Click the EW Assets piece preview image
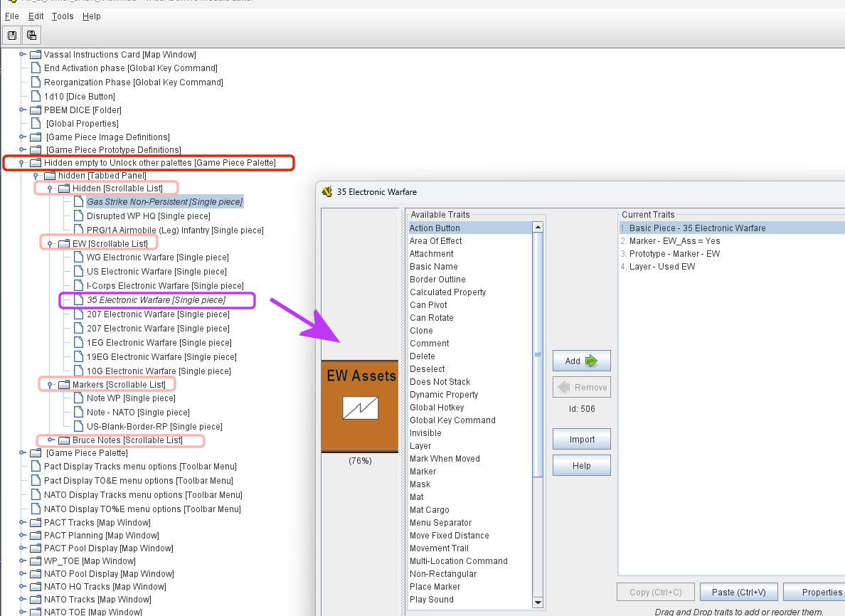 (360, 406)
